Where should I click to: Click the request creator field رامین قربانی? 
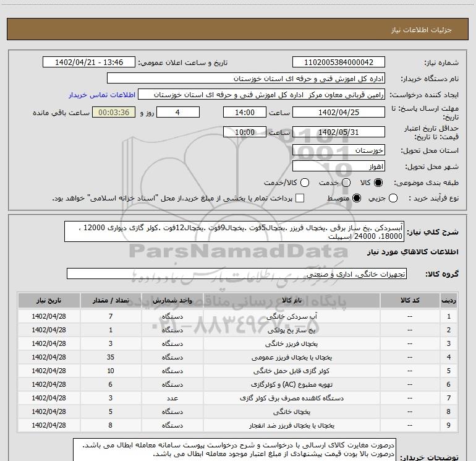tap(261, 95)
